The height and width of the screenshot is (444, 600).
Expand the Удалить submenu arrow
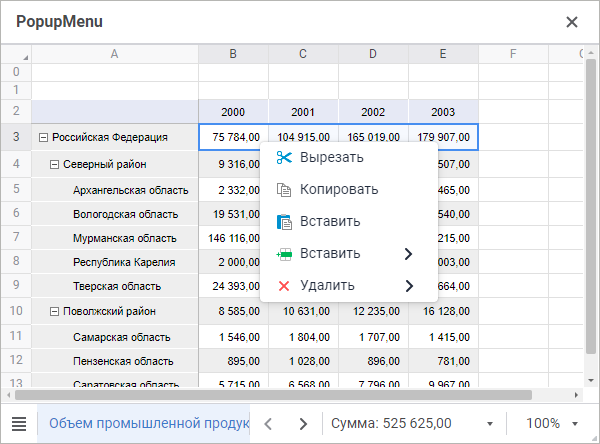click(408, 286)
